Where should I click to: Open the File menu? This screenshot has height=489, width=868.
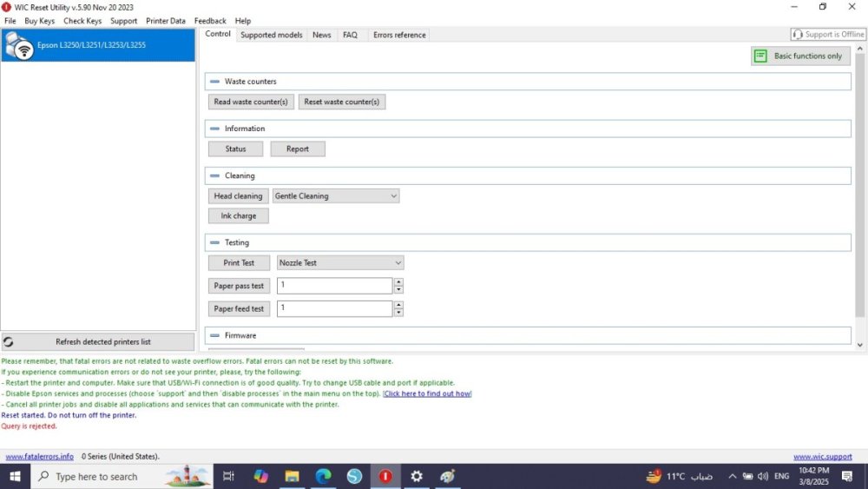[x=10, y=21]
